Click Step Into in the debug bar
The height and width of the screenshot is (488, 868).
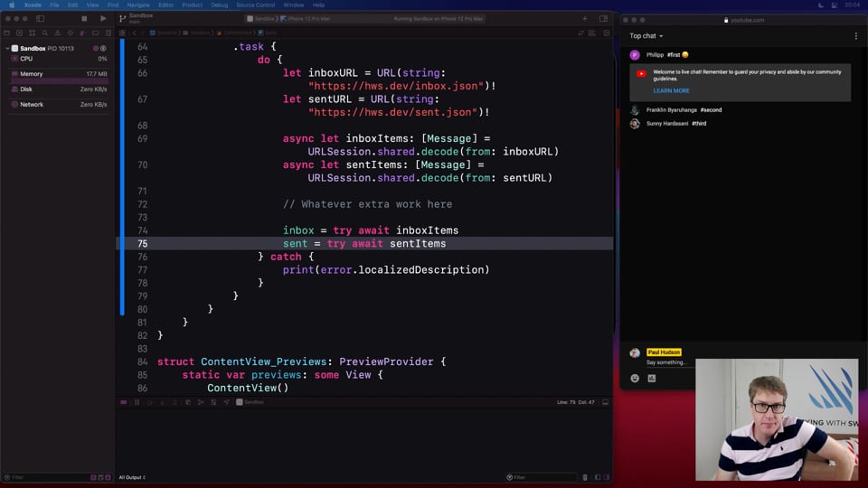[162, 402]
